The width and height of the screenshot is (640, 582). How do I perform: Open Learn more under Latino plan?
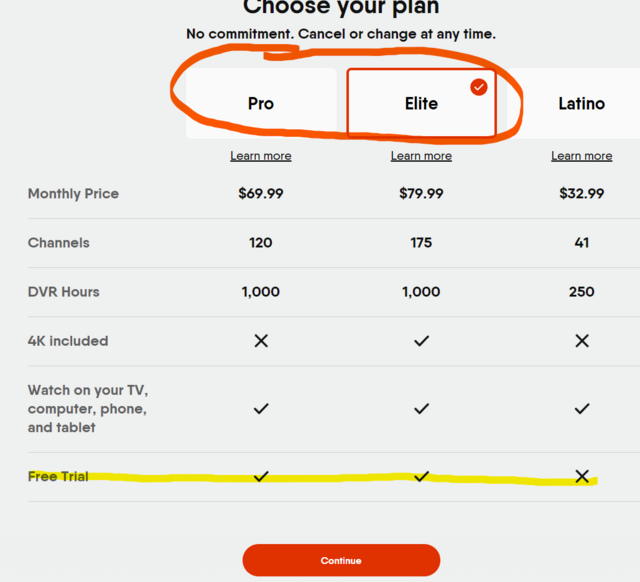point(582,156)
